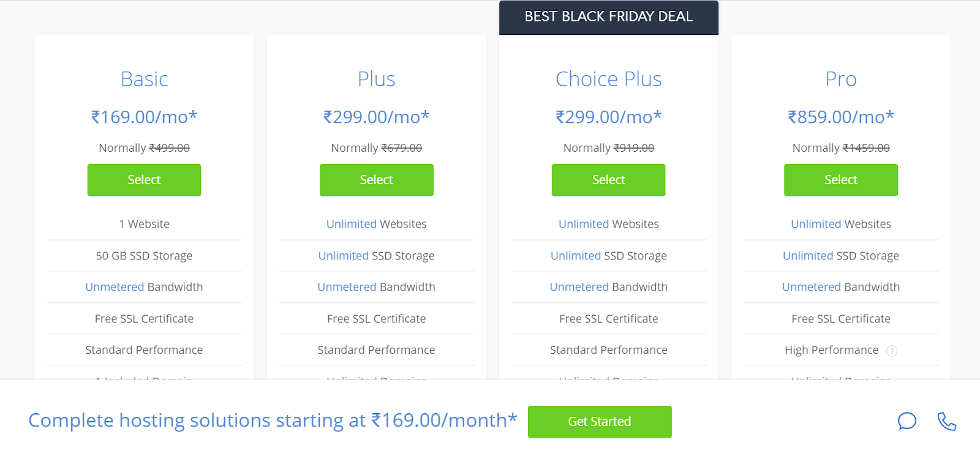
Task: Click Unlimited link in Plus plan SSD Storage
Action: point(343,256)
